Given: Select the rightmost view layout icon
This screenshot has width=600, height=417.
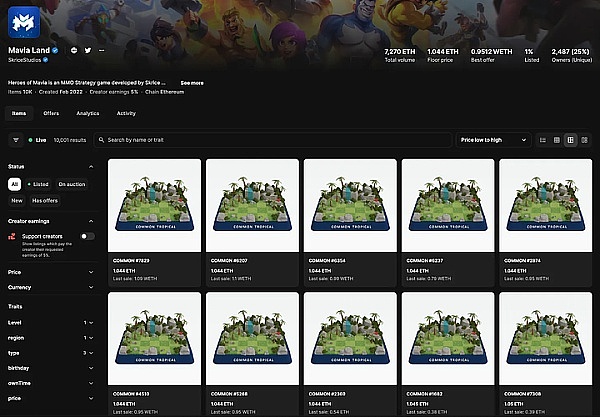Looking at the screenshot, I should coord(584,141).
